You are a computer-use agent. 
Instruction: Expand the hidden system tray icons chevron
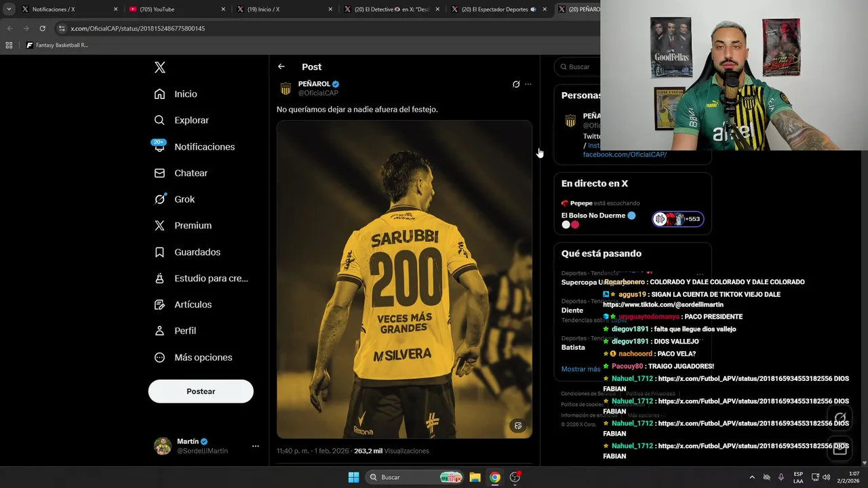[x=751, y=477]
